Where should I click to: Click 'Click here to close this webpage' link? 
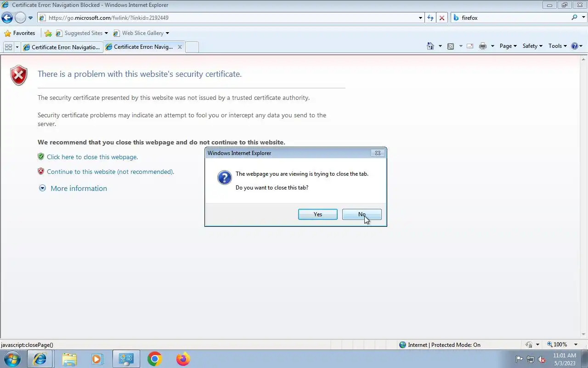[92, 157]
